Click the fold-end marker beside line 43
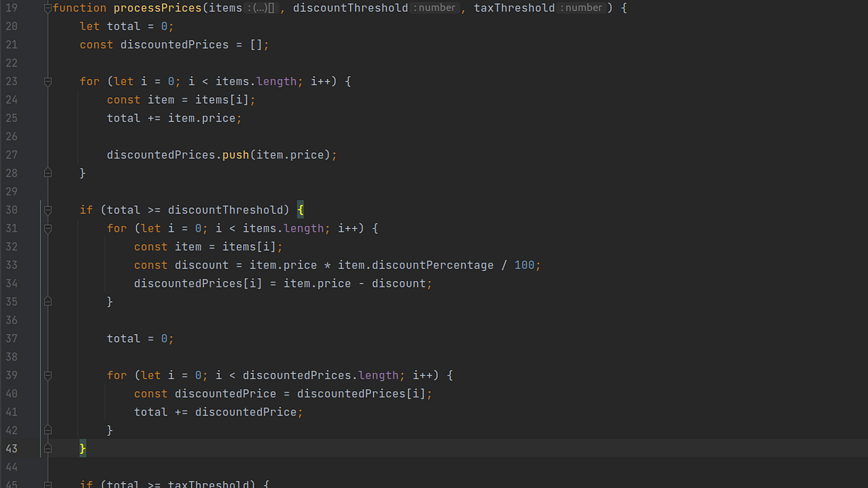The height and width of the screenshot is (488, 868). pyautogui.click(x=48, y=448)
